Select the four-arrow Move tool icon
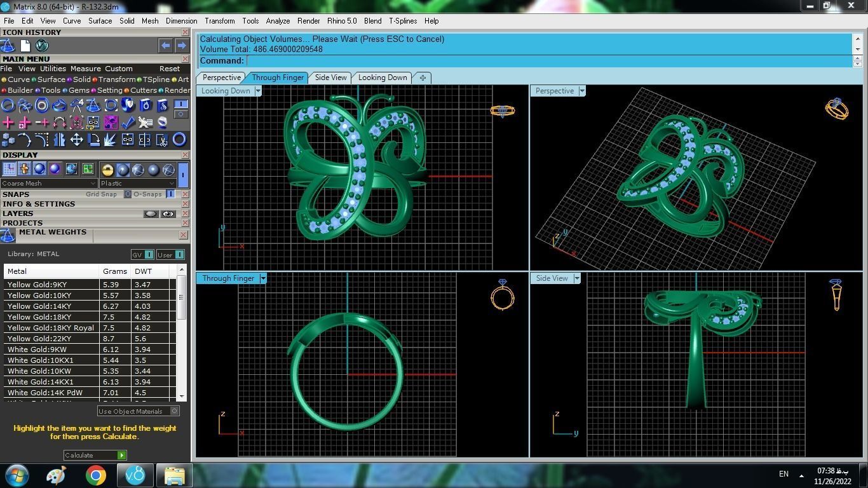The width and height of the screenshot is (868, 488). point(76,139)
